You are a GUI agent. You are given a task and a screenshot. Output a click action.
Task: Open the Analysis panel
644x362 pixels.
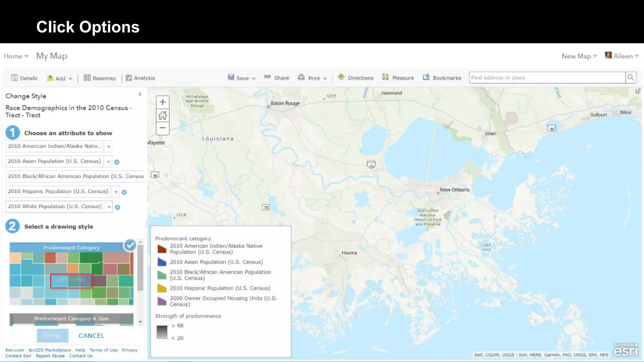[x=140, y=78]
